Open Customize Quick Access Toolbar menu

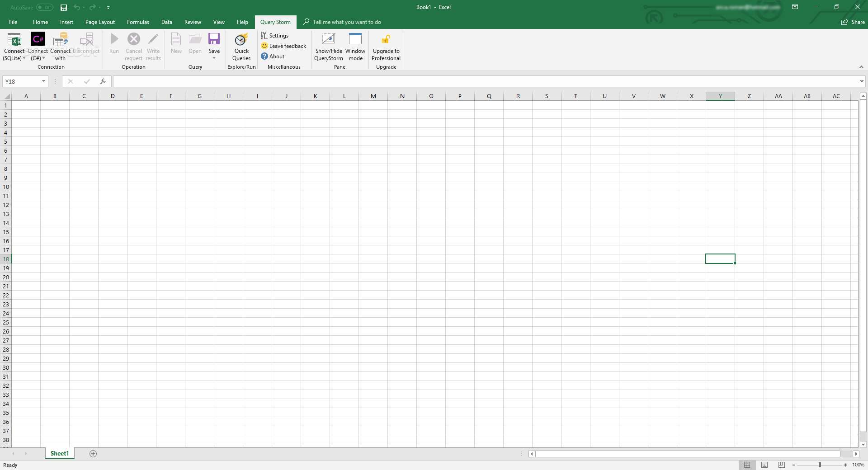(x=108, y=8)
